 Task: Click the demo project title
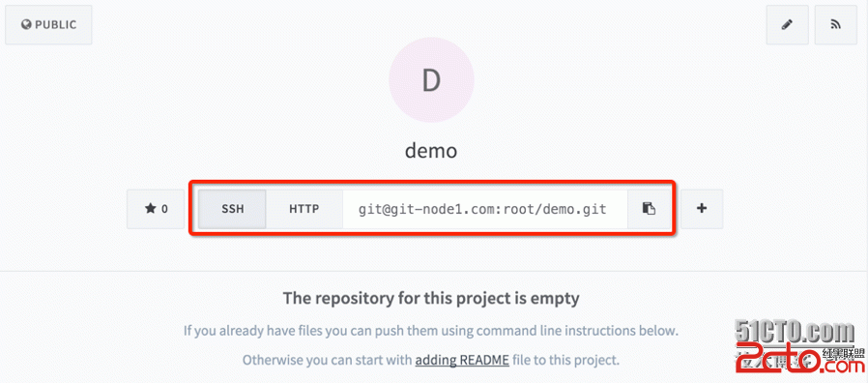click(x=431, y=150)
